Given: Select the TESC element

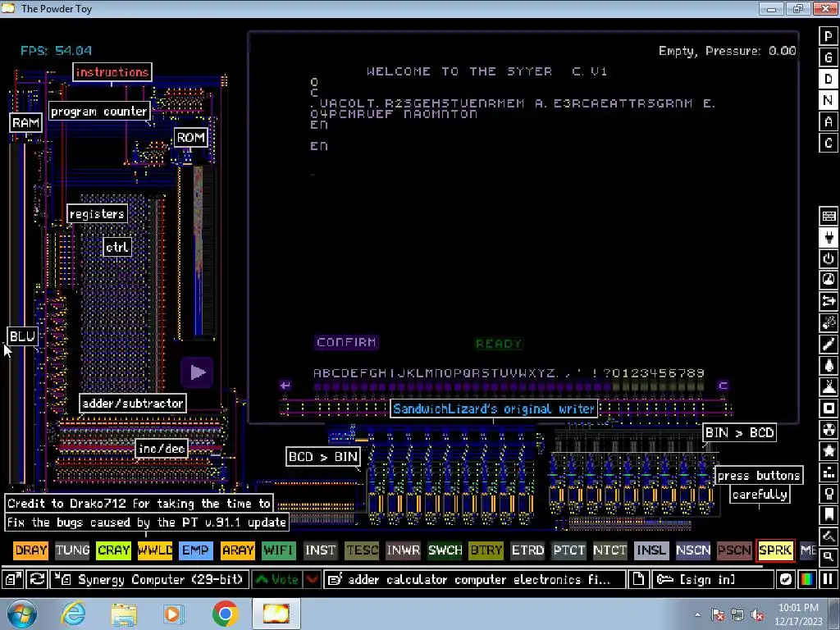Looking at the screenshot, I should (x=362, y=550).
